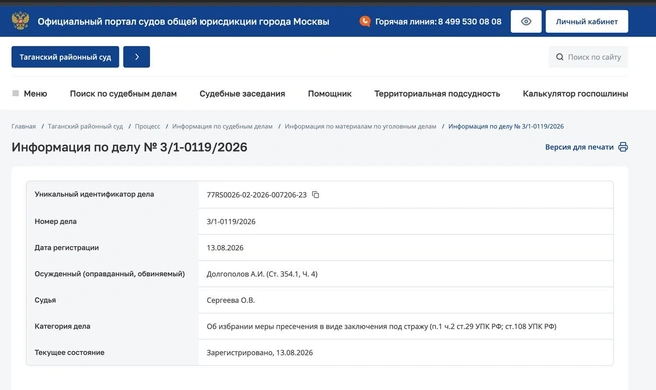Click breadcrumb Информация по делу № 3/1-0119/2026
The width and height of the screenshot is (656, 390).
(x=506, y=126)
